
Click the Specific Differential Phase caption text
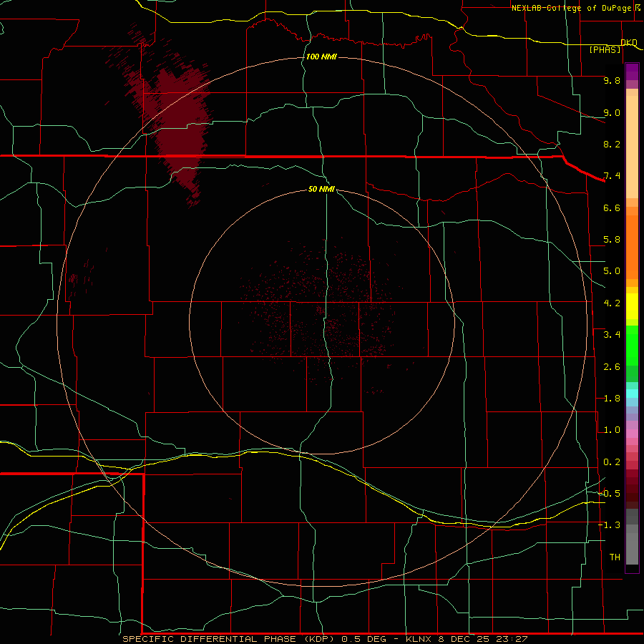pyautogui.click(x=325, y=639)
